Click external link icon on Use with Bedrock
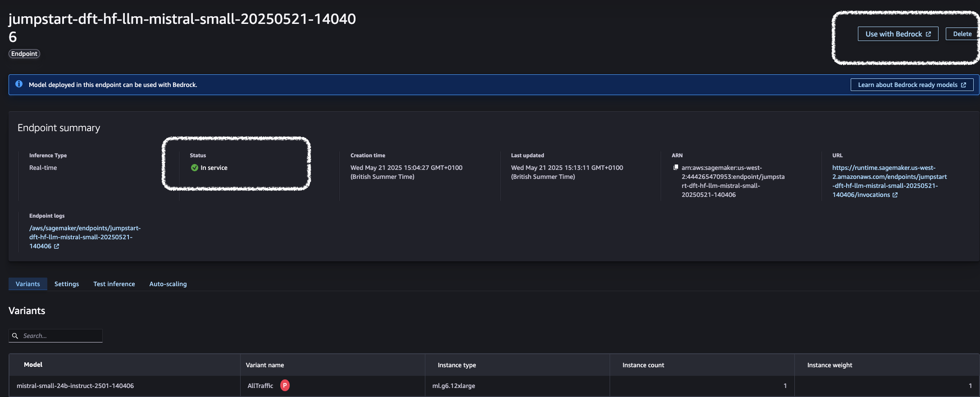 point(928,34)
